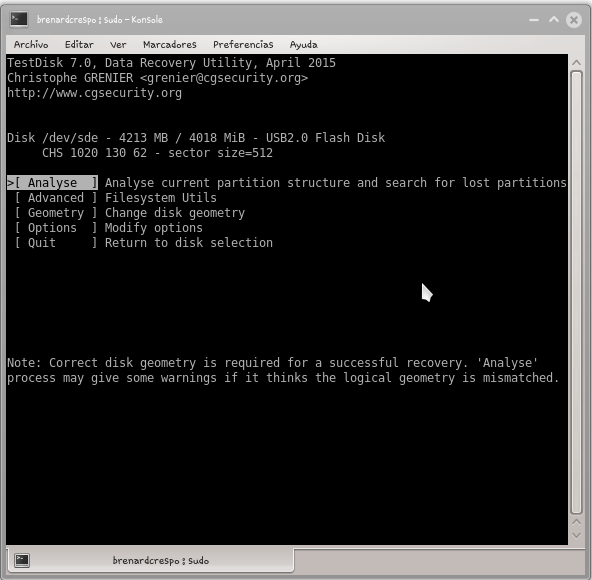Screen dimensions: 592x580
Task: Click the Options menu entry
Action: [x=56, y=228]
